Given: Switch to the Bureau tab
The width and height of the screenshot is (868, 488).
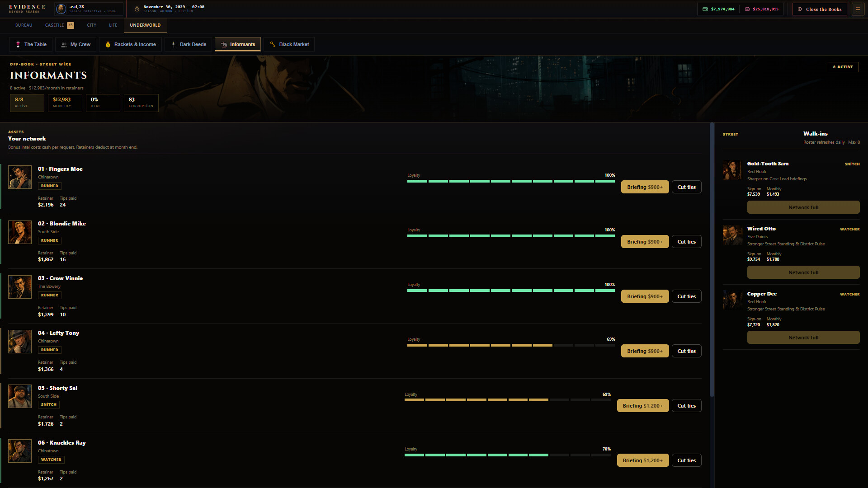Looking at the screenshot, I should pos(24,25).
